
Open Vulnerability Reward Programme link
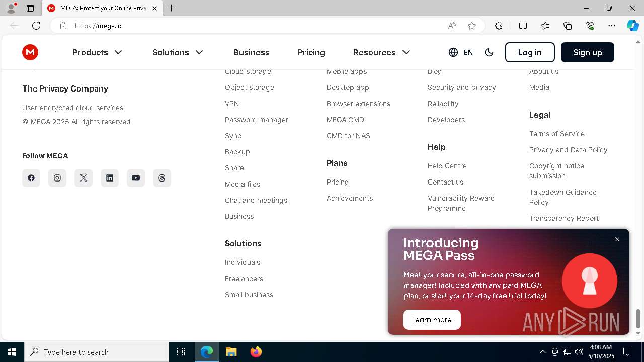point(461,203)
